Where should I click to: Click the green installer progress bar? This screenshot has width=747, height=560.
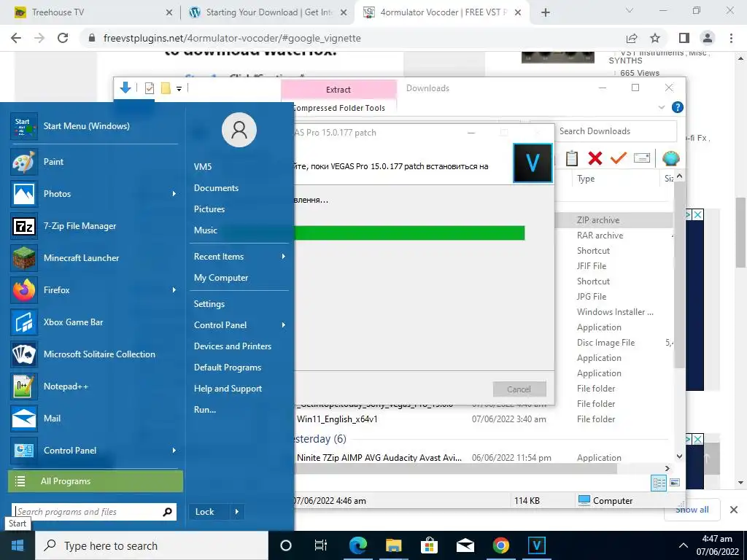pyautogui.click(x=410, y=233)
